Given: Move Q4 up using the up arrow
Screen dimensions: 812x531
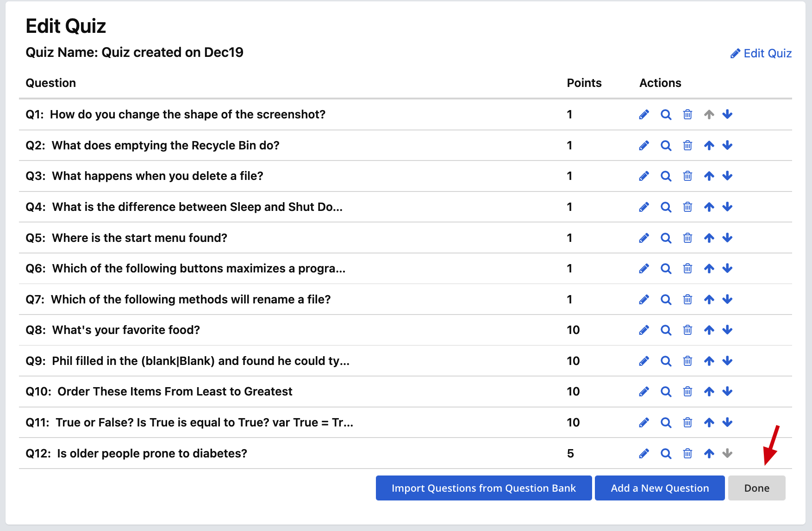Looking at the screenshot, I should (x=709, y=207).
